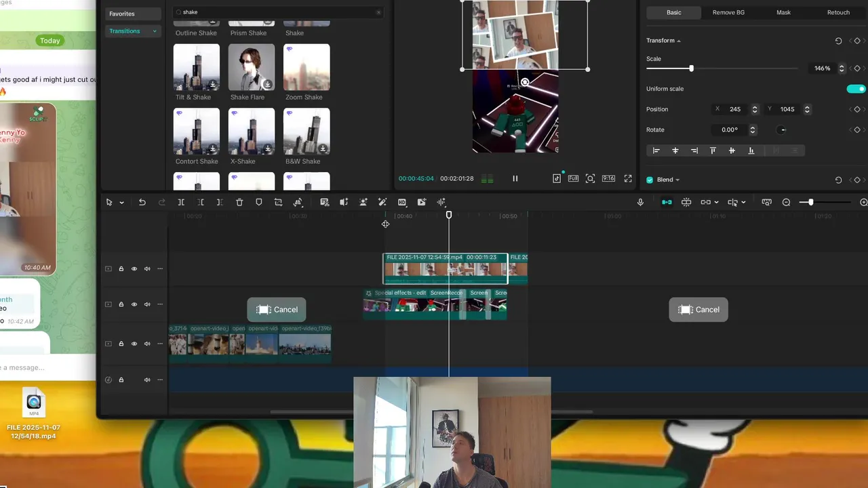Click the Rotate value stepper arrows

click(x=753, y=129)
